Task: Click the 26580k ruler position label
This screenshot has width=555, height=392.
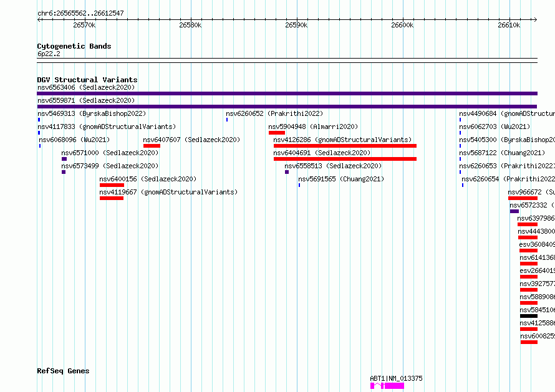Action: (x=190, y=25)
